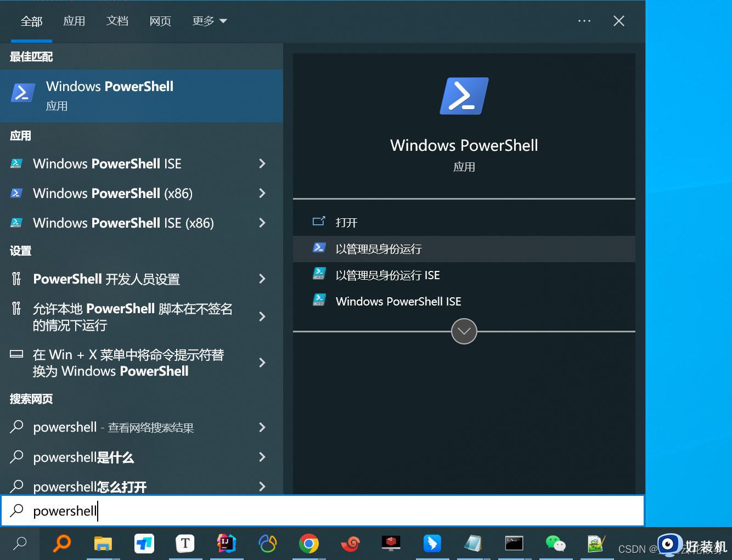
Task: Click the powershell search input box
Action: point(323,511)
